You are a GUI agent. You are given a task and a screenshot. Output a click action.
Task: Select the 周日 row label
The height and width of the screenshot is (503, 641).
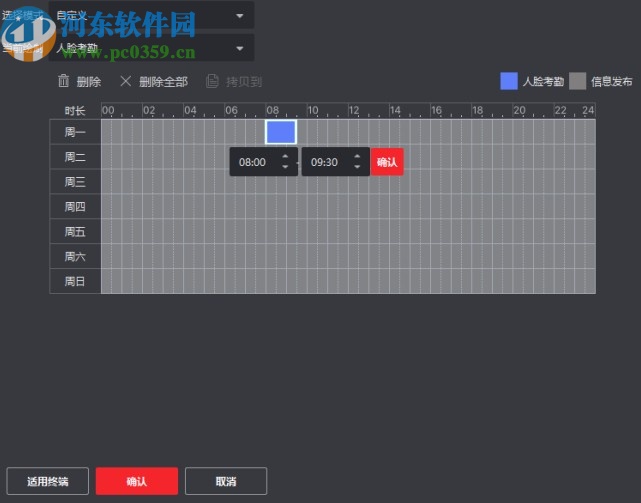(75, 281)
